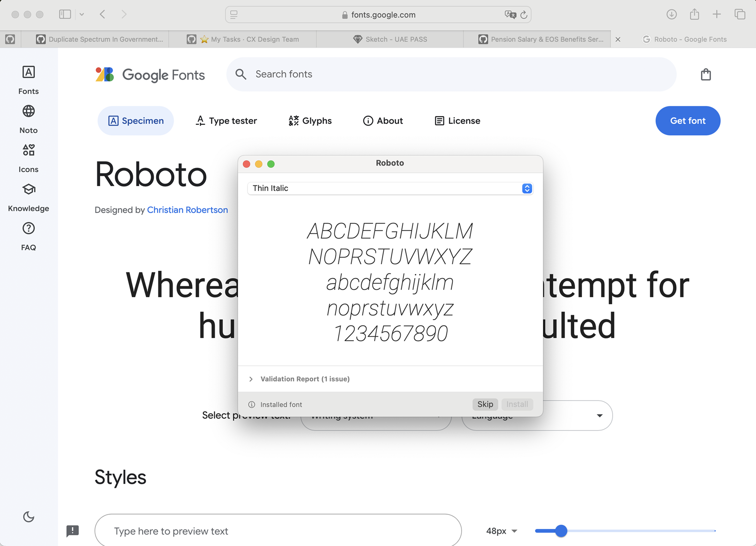The width and height of the screenshot is (756, 546).
Task: Adjust the font size slider handle
Action: point(561,531)
